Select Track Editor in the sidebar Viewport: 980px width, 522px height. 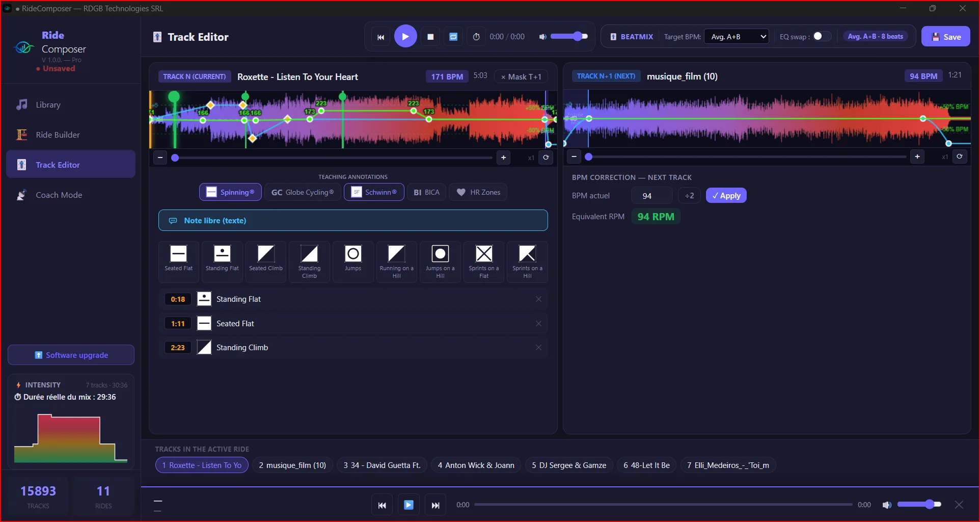coord(71,165)
